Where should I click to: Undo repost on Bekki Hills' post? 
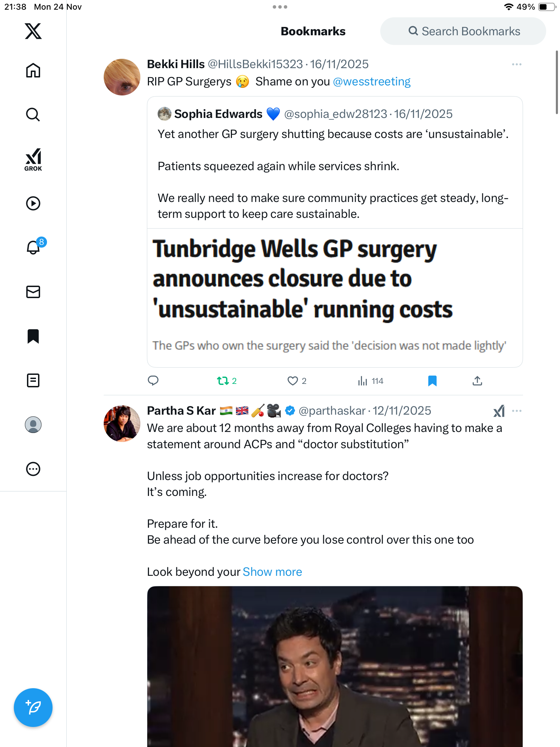point(223,381)
